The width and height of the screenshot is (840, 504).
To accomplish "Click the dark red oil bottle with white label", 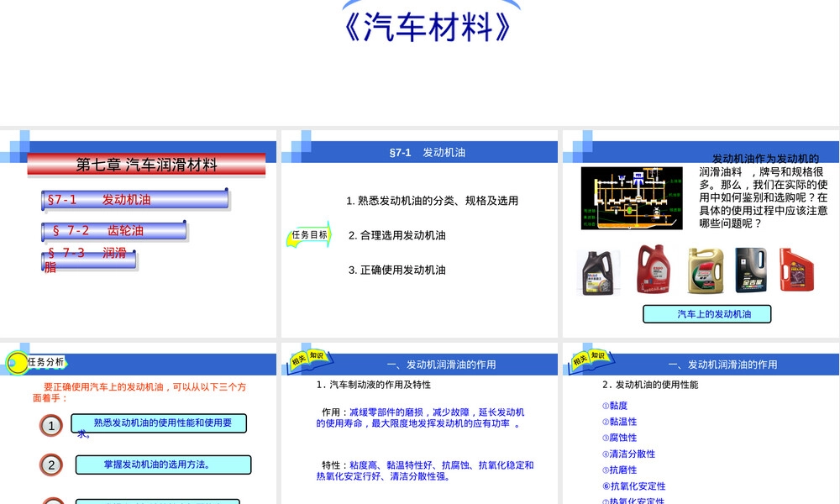I will [x=654, y=270].
